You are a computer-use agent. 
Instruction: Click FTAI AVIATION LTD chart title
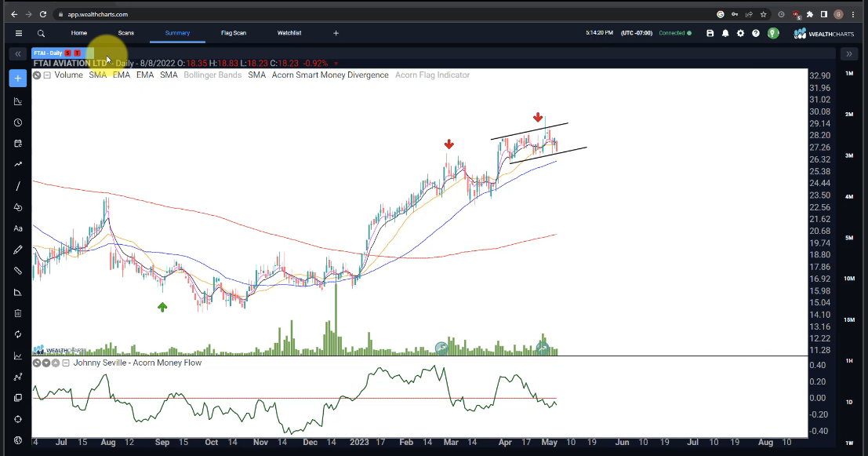[x=70, y=63]
